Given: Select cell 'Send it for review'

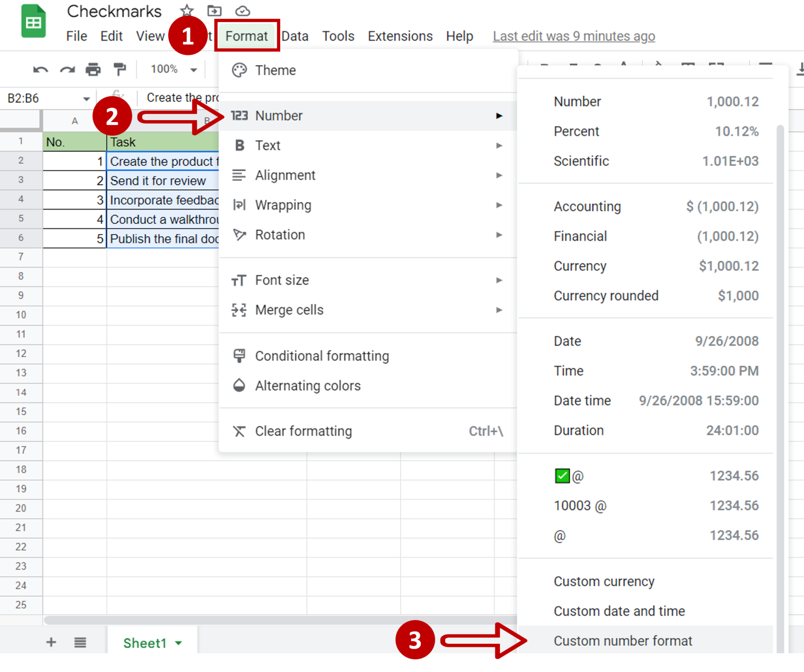Looking at the screenshot, I should [x=163, y=181].
